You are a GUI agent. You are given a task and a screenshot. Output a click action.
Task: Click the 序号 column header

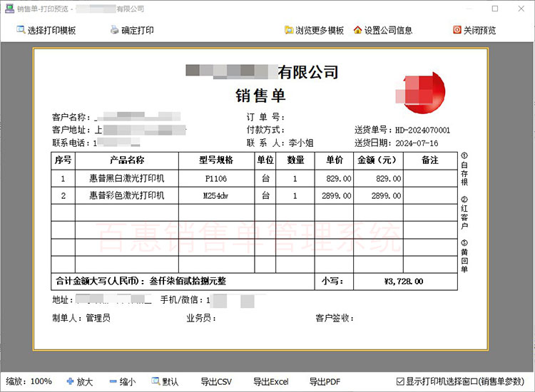63,160
